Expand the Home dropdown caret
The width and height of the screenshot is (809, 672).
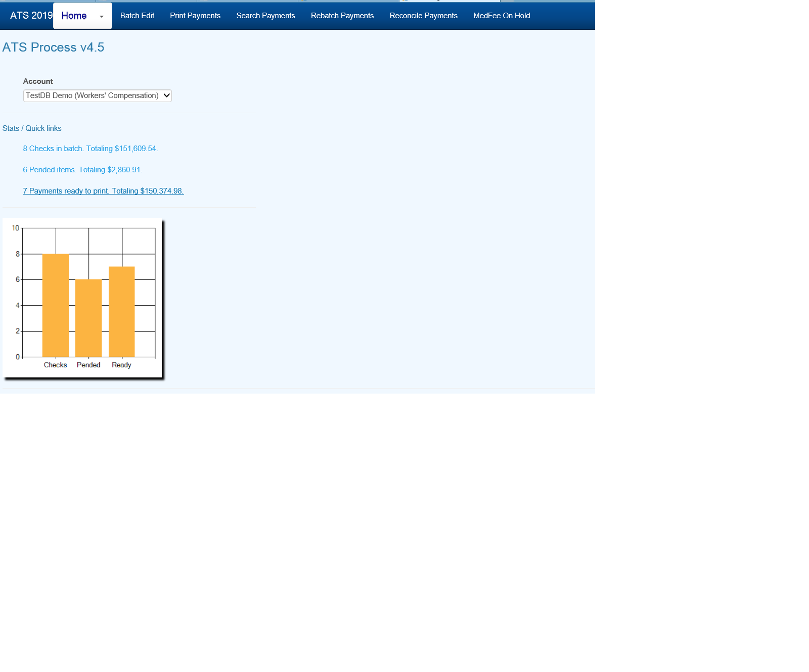102,17
